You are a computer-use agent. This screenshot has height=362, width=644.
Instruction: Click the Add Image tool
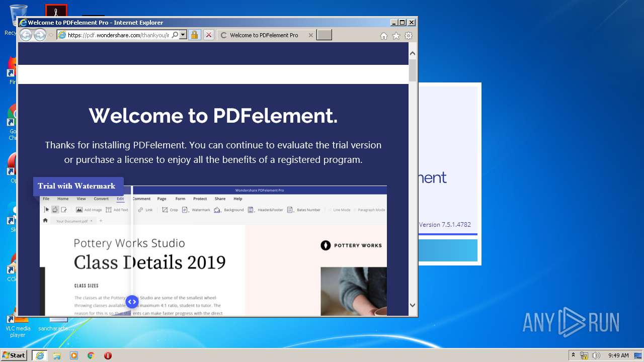89,210
